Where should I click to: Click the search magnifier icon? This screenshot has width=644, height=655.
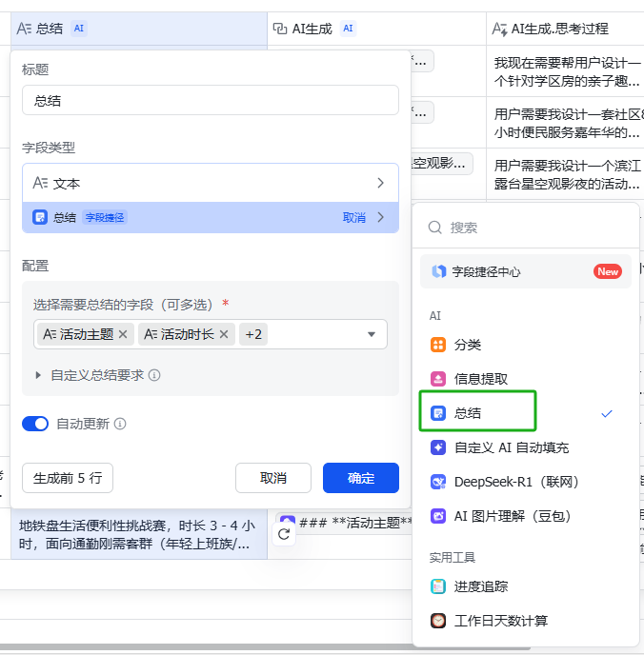[x=435, y=228]
